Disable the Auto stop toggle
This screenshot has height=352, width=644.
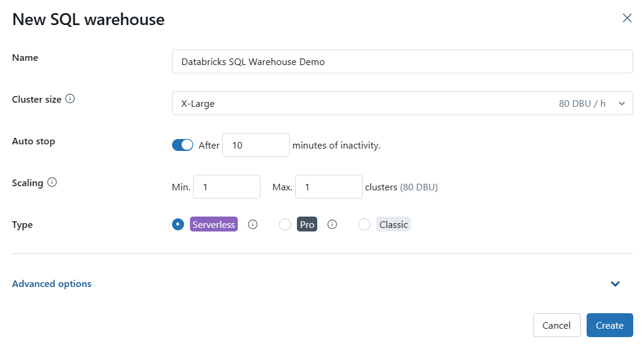click(x=182, y=144)
